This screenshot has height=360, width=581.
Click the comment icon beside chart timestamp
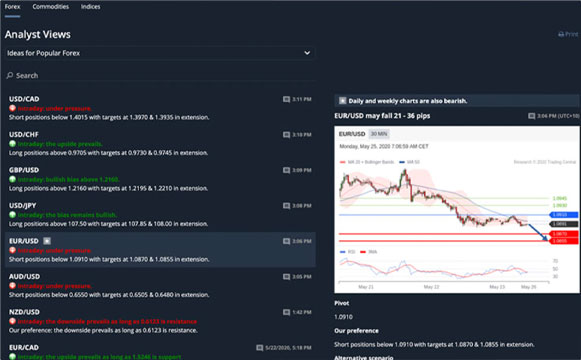click(x=531, y=116)
